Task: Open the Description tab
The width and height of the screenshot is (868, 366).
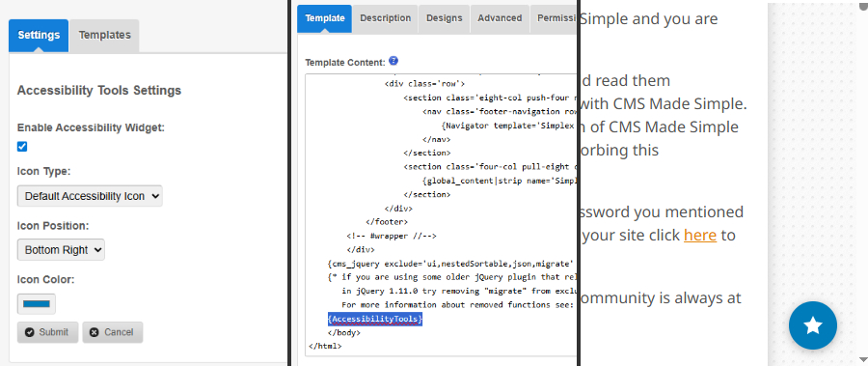Action: 385,18
